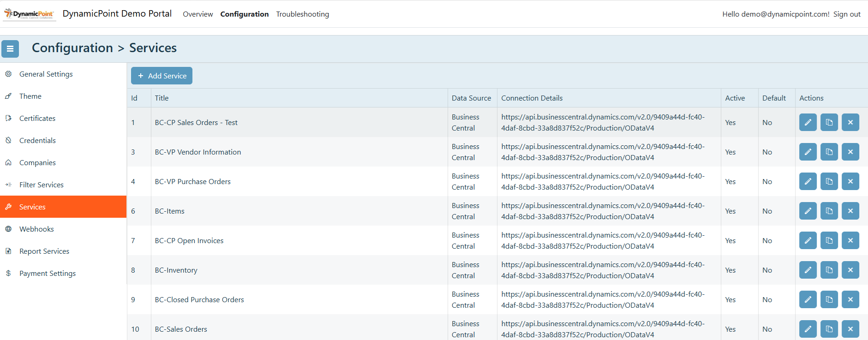Click the Add Service button

(x=162, y=76)
